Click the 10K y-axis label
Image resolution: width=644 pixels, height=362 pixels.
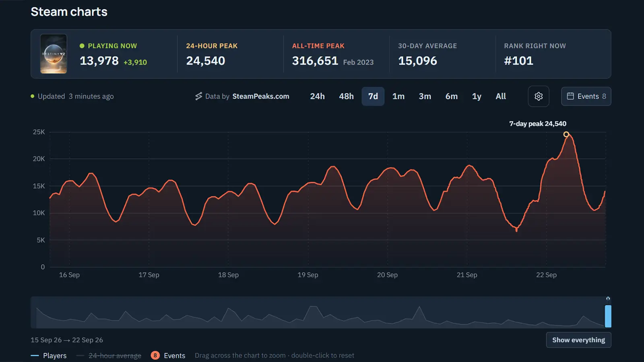click(x=39, y=213)
